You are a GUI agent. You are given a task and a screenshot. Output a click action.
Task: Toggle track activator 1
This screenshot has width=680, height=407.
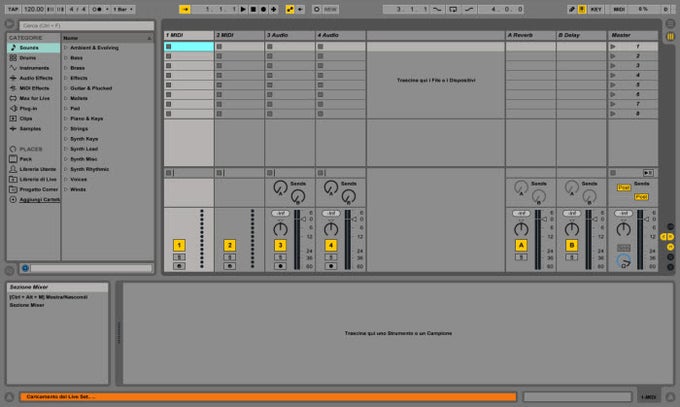(x=179, y=246)
